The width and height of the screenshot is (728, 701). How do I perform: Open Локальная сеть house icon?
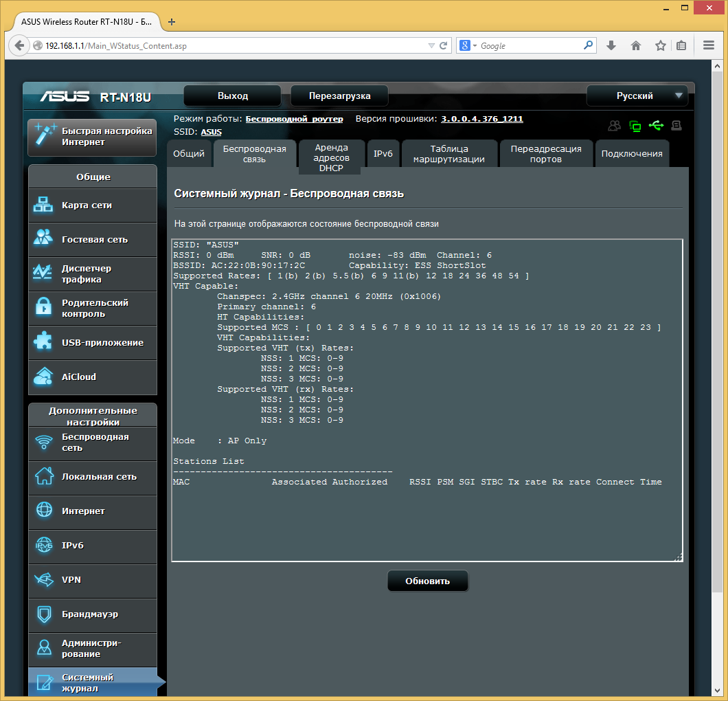tap(44, 476)
